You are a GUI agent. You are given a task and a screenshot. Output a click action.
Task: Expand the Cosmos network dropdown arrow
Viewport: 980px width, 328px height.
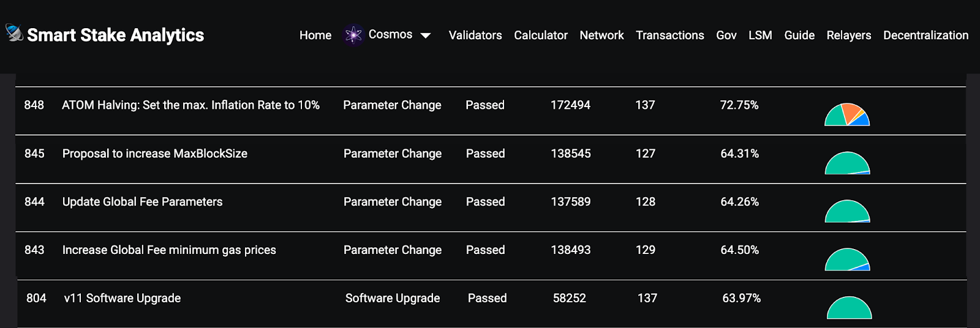point(426,35)
